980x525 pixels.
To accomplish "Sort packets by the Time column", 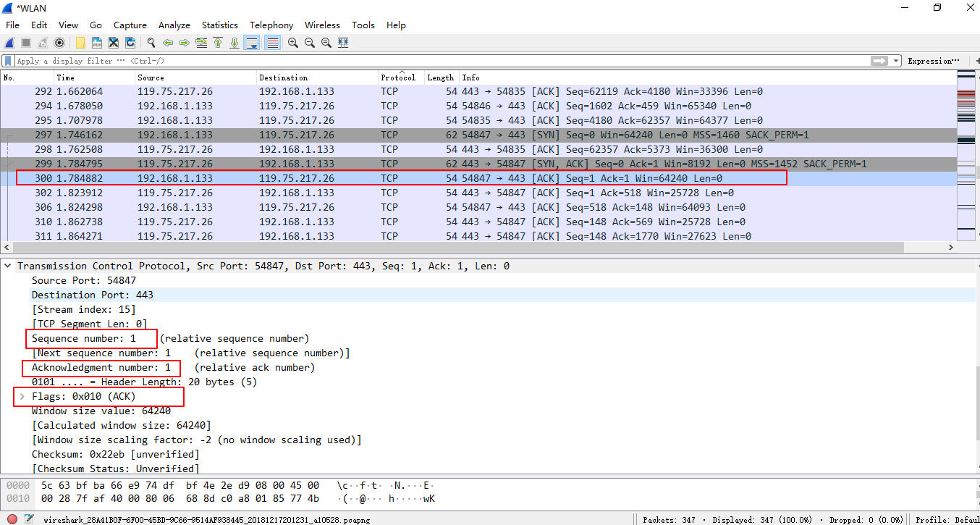I will coord(95,77).
